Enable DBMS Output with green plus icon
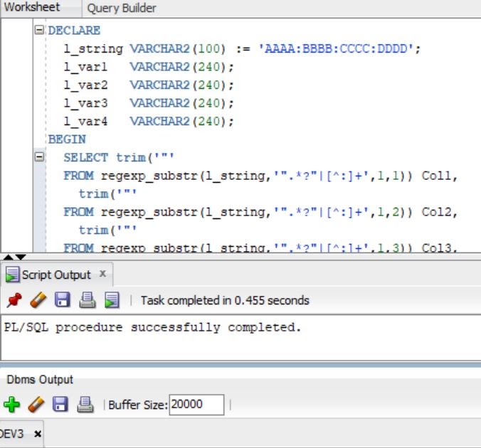 tap(12, 405)
